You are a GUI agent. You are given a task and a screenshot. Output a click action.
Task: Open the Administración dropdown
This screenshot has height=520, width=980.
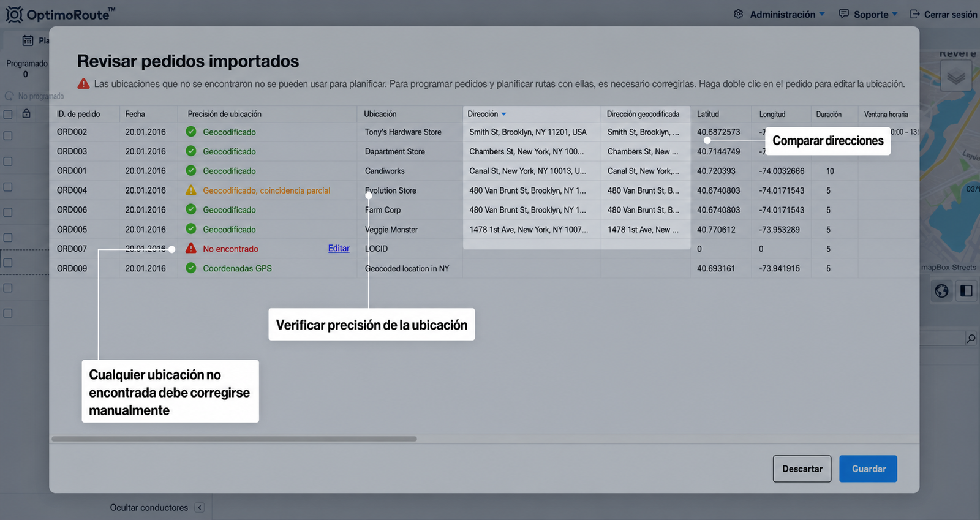[787, 14]
